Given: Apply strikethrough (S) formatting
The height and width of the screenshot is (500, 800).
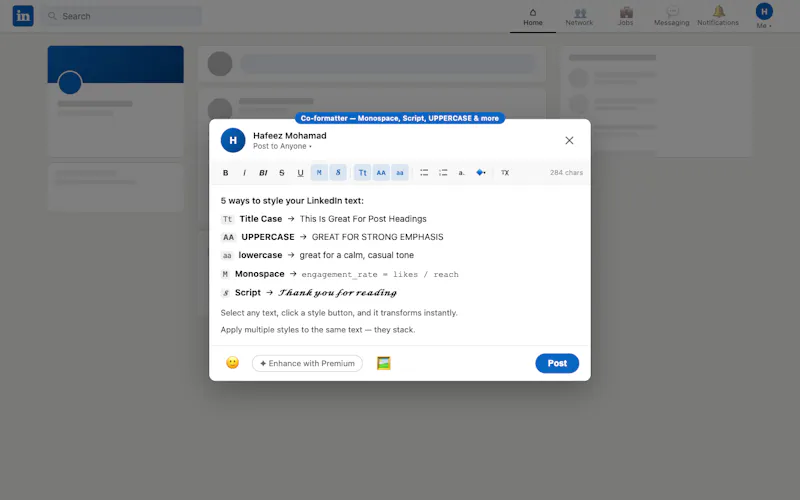Looking at the screenshot, I should tap(282, 173).
